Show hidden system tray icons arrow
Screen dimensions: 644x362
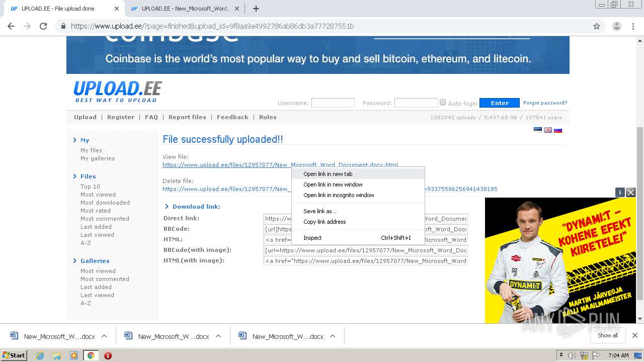pyautogui.click(x=561, y=355)
